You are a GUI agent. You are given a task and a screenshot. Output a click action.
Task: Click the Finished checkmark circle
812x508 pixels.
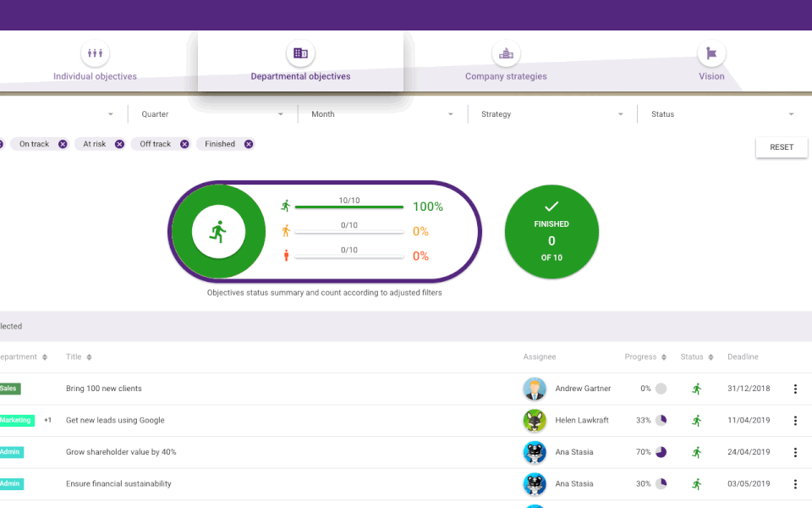point(551,232)
